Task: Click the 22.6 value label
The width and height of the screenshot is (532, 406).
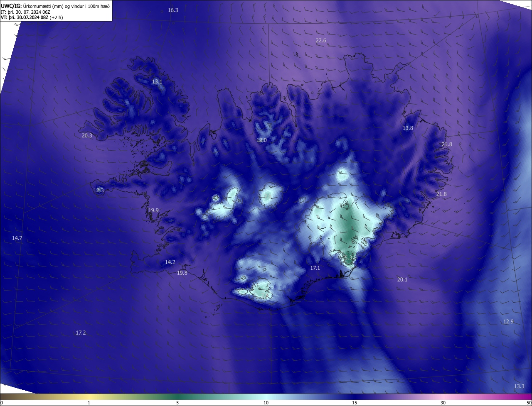Action: point(321,40)
